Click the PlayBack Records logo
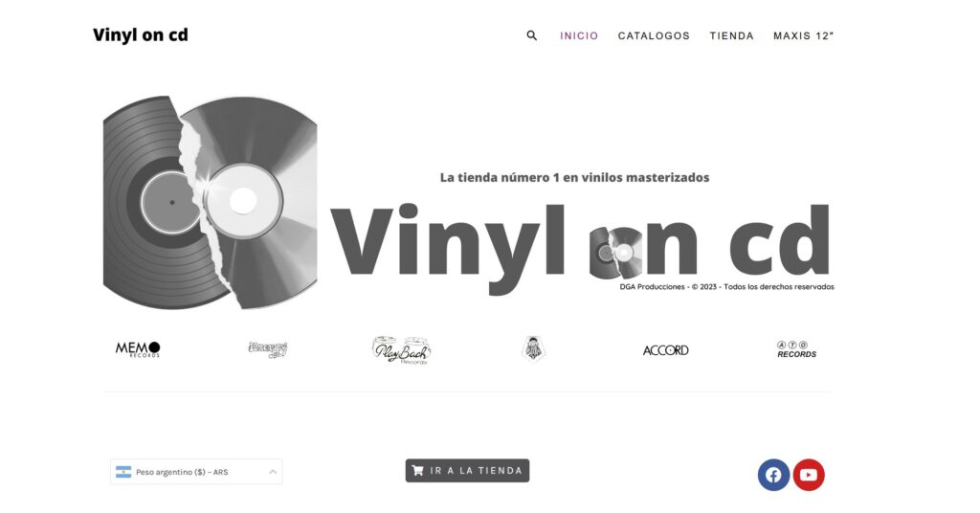The width and height of the screenshot is (980, 513). tap(401, 350)
